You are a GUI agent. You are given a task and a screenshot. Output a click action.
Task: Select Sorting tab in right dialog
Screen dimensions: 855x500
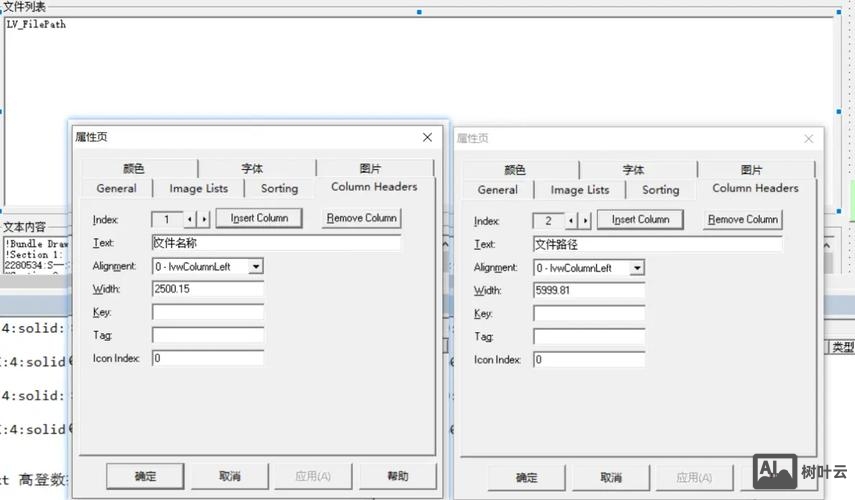click(x=660, y=190)
